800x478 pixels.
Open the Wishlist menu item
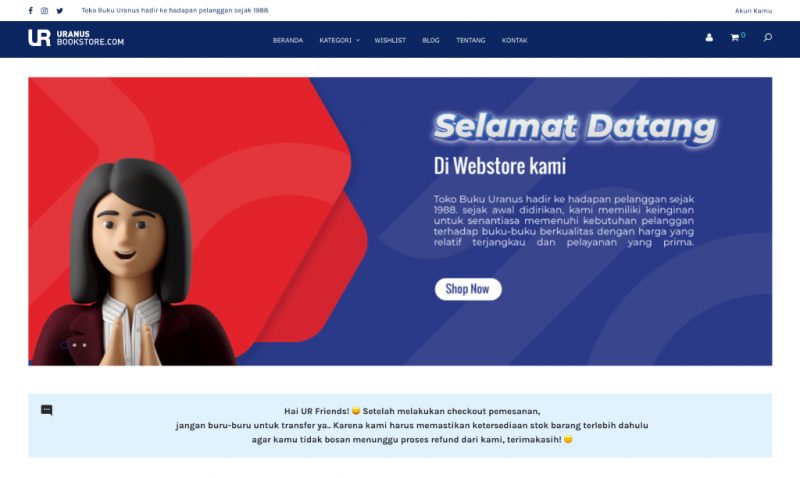pos(390,40)
